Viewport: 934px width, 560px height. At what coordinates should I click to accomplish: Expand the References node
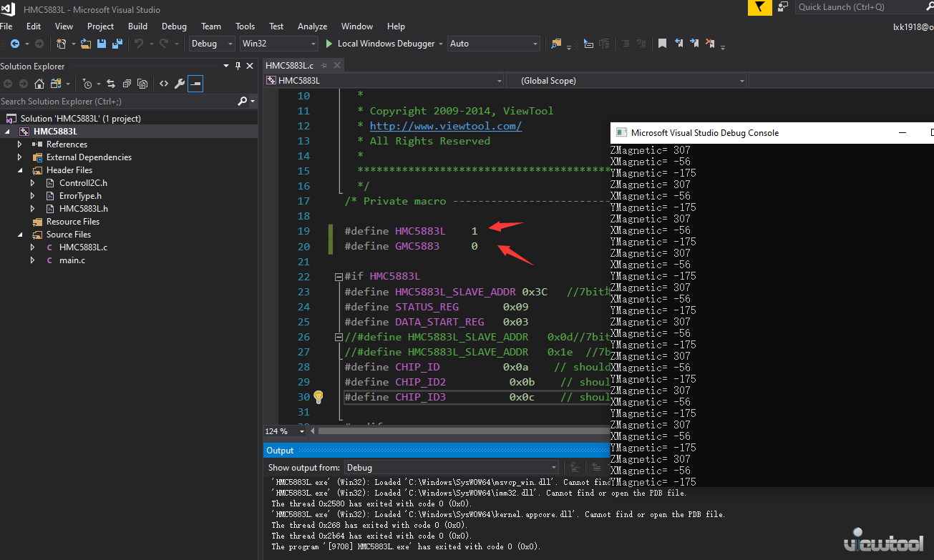(20, 144)
